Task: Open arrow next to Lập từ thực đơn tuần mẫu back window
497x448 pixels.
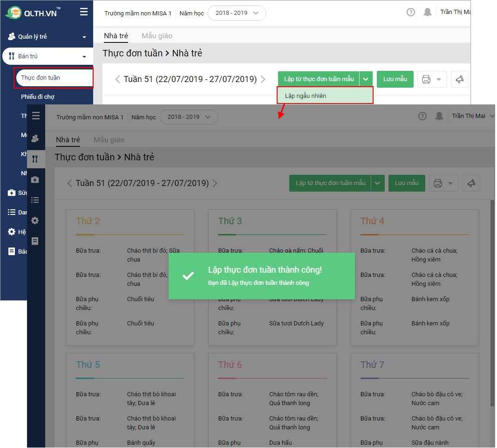Action: 366,79
